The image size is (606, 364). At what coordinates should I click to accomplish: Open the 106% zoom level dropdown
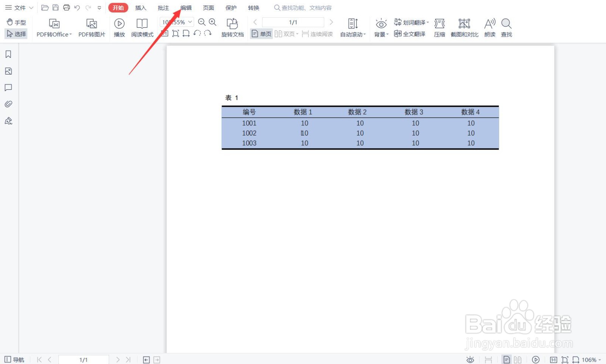pyautogui.click(x=592, y=359)
